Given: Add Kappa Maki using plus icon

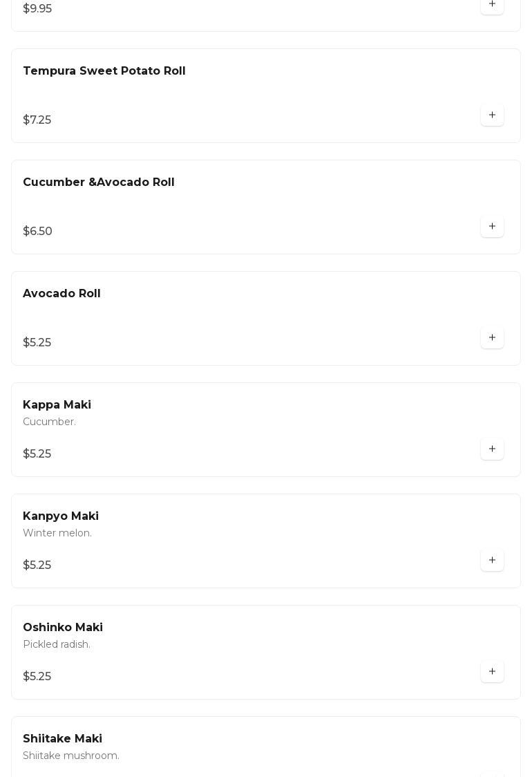Looking at the screenshot, I should tap(492, 449).
